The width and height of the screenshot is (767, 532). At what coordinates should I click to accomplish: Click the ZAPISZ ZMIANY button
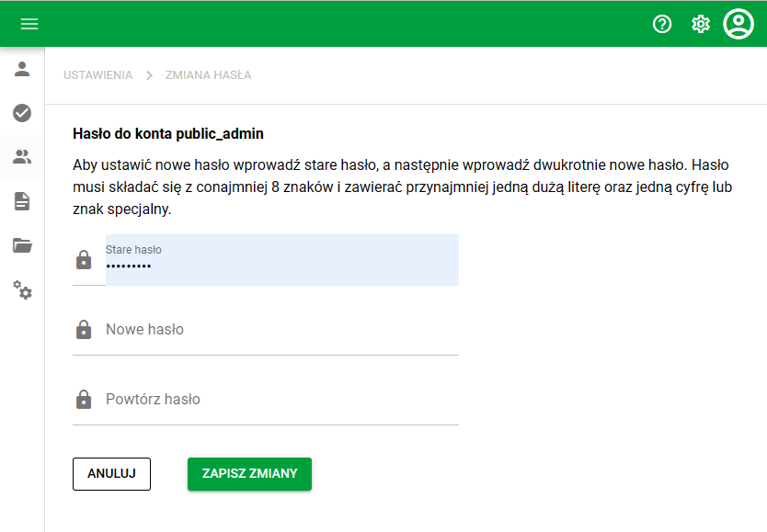(249, 474)
